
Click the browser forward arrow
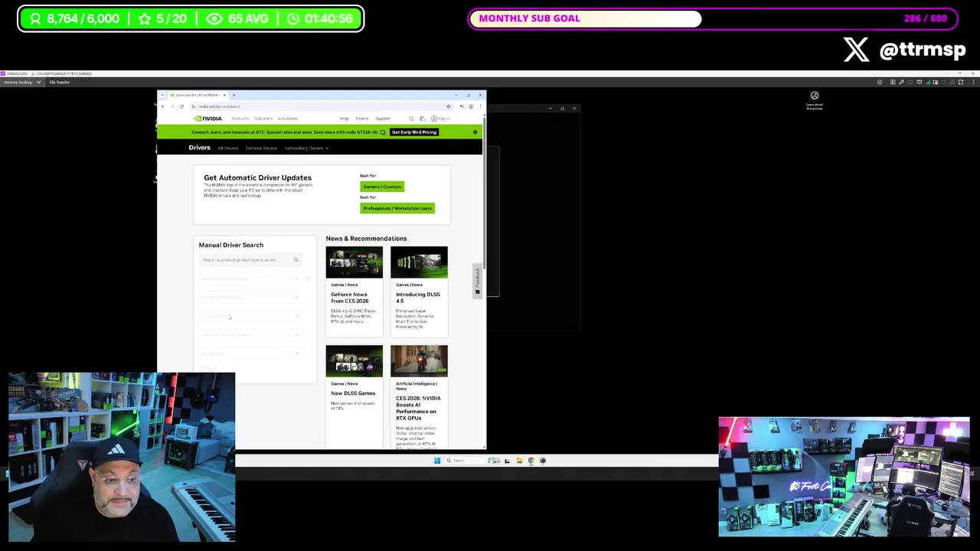[x=172, y=106]
